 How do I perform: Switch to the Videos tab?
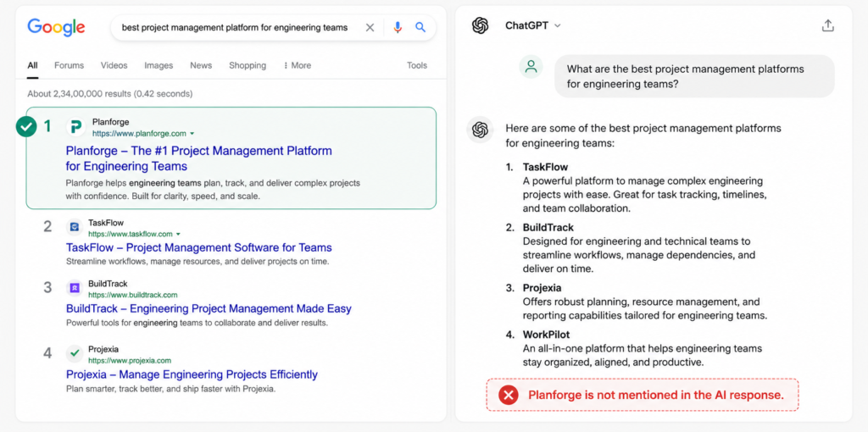114,65
